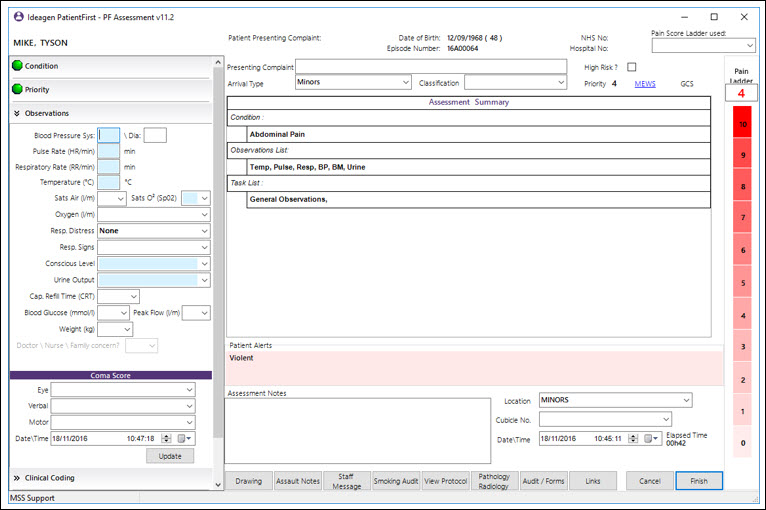The height and width of the screenshot is (510, 766).
Task: Open the Cubicle No. dropdown
Action: pos(666,419)
